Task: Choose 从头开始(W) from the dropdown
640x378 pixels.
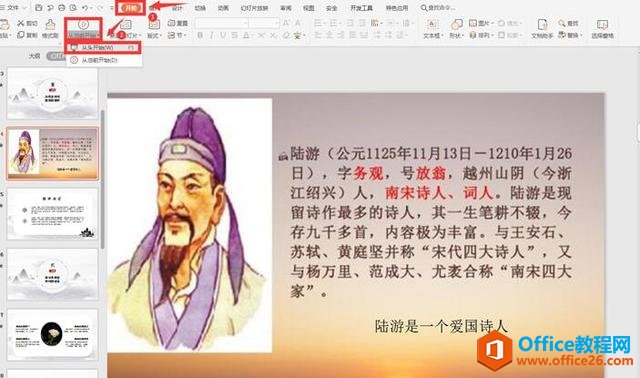Action: pyautogui.click(x=104, y=48)
